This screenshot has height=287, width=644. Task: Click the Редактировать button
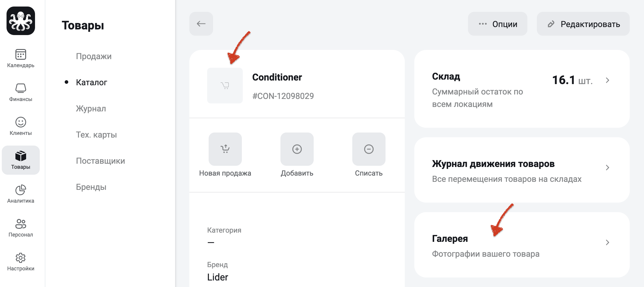pyautogui.click(x=583, y=24)
